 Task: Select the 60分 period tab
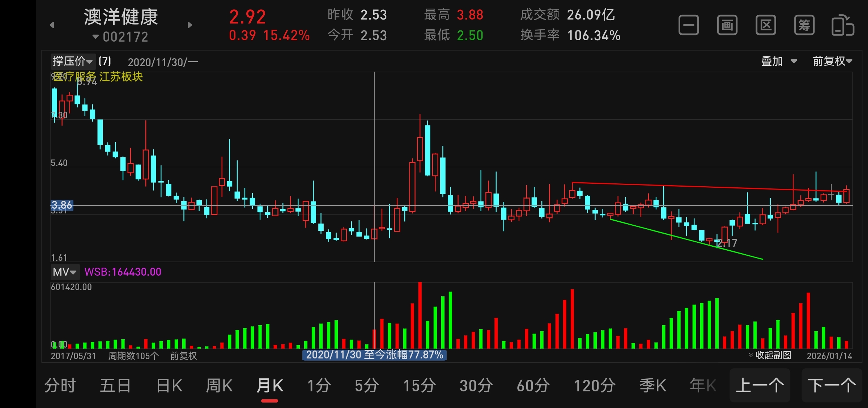tap(533, 386)
